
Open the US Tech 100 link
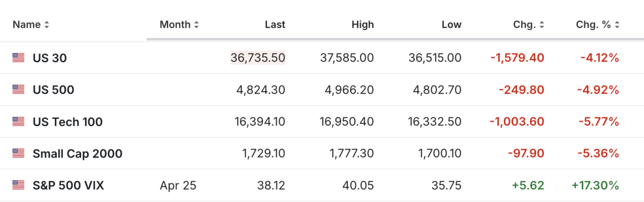[x=68, y=122]
